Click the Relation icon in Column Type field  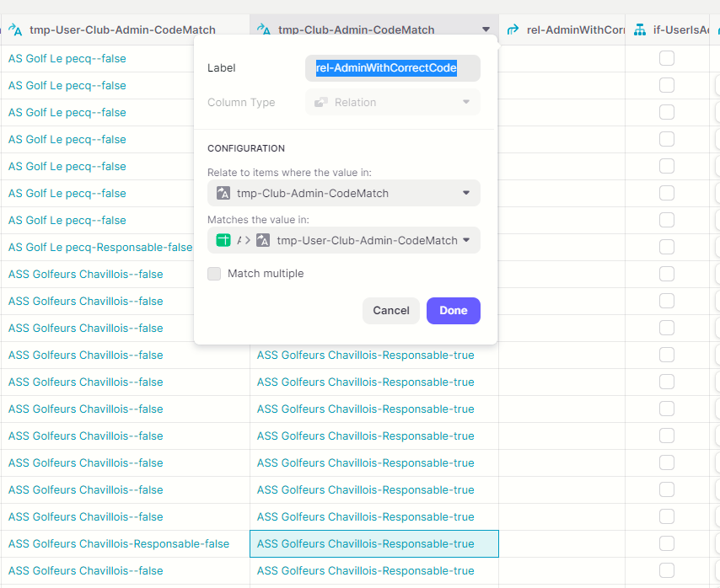click(321, 102)
